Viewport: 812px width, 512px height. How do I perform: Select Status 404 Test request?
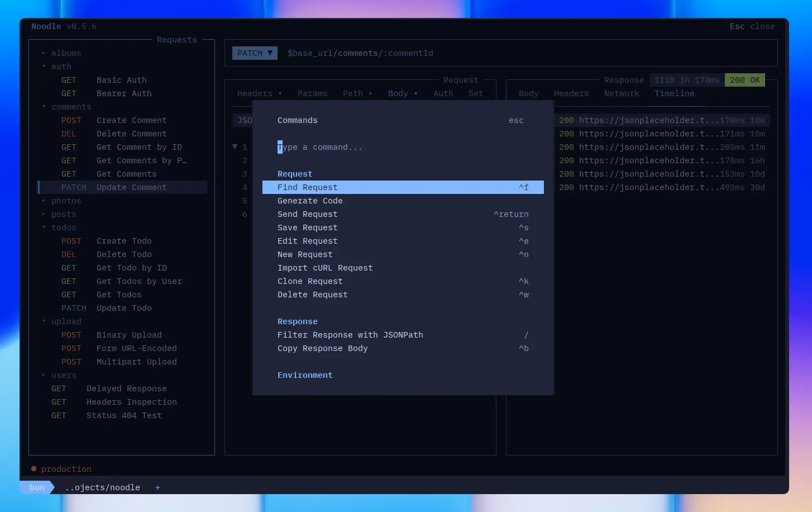122,415
